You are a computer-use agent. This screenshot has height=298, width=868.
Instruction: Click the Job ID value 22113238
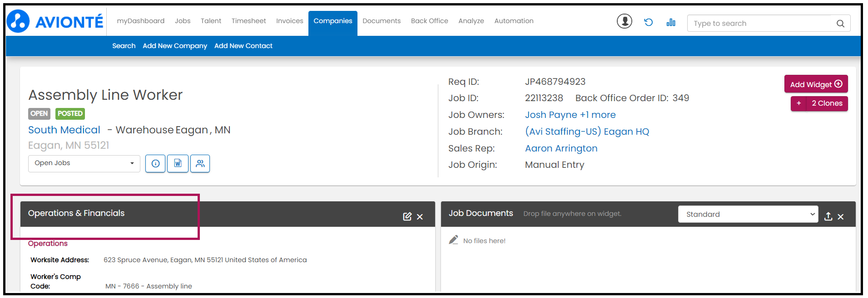[x=544, y=98]
